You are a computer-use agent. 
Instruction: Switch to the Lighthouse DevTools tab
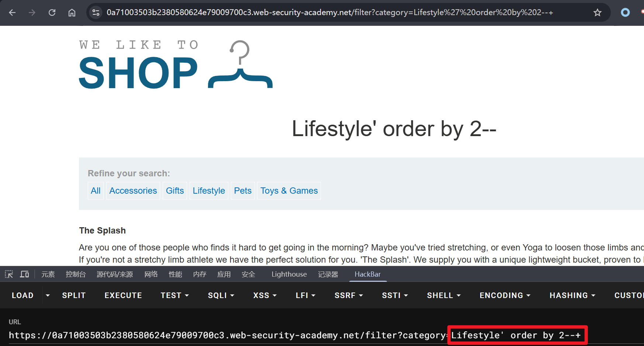pos(289,274)
